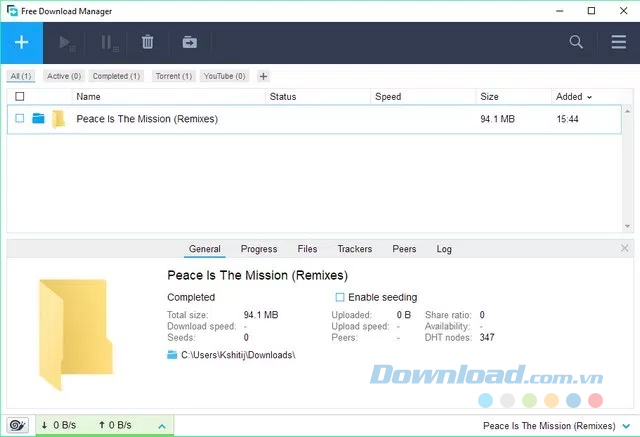640x437 pixels.
Task: Click the add new download plus button
Action: coord(22,42)
